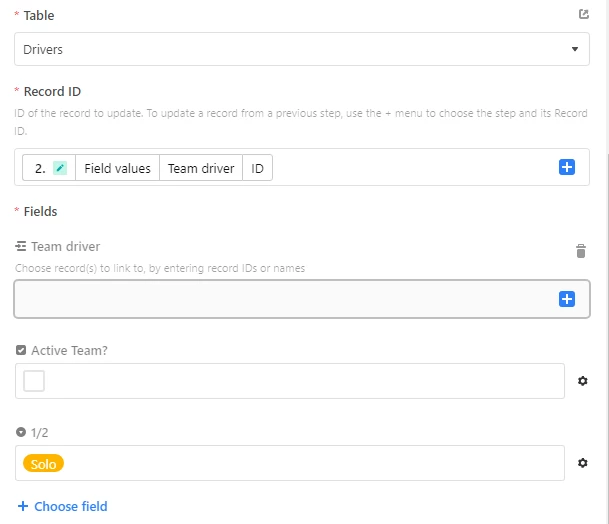Viewport: 609px width, 524px height.
Task: Select the Field values token segment
Action: click(x=117, y=168)
